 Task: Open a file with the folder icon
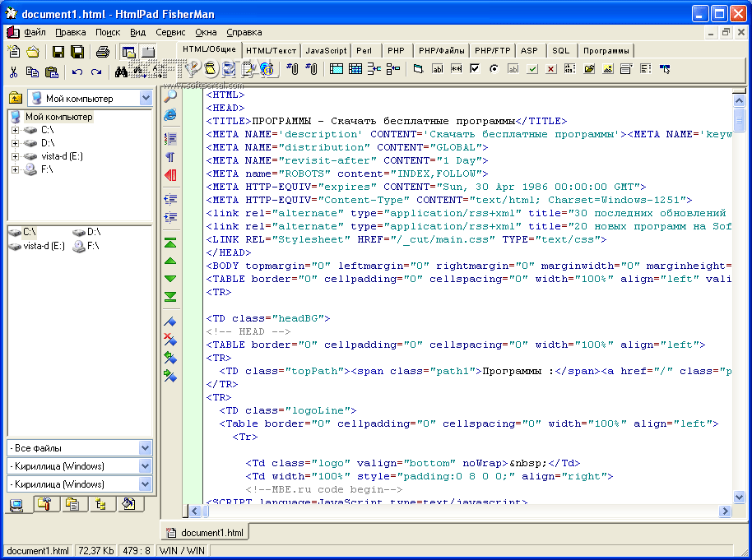click(x=33, y=51)
